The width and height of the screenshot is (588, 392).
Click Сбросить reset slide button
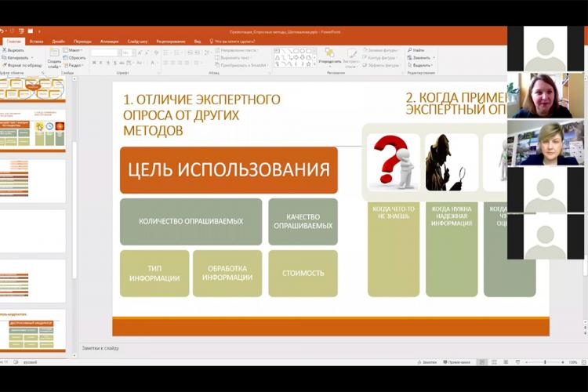pos(74,58)
